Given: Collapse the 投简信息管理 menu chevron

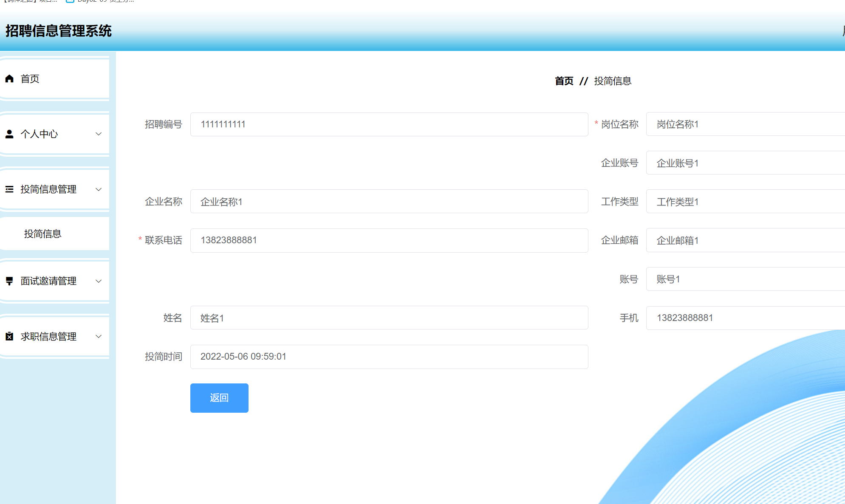Looking at the screenshot, I should click(99, 189).
